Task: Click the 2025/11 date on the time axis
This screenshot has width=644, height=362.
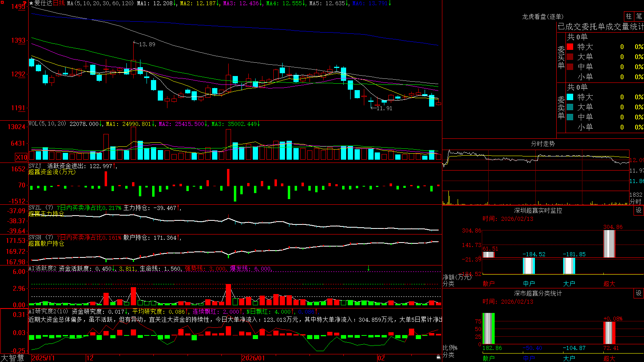Action: [x=43, y=358]
